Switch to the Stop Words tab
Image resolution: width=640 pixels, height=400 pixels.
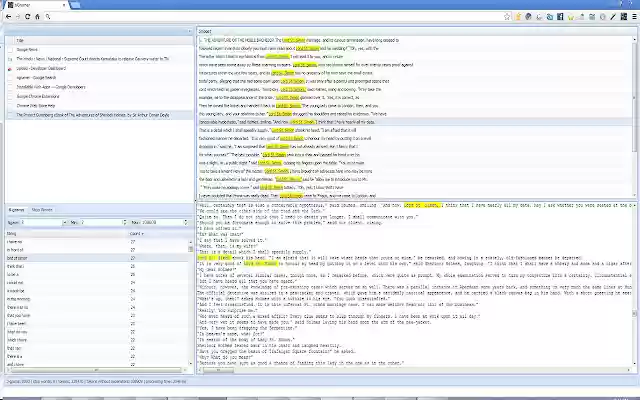tap(42, 210)
